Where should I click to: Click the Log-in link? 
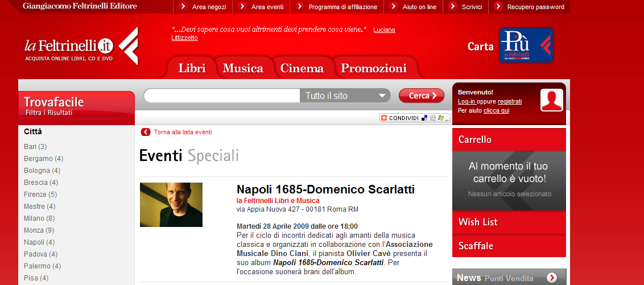pyautogui.click(x=467, y=101)
